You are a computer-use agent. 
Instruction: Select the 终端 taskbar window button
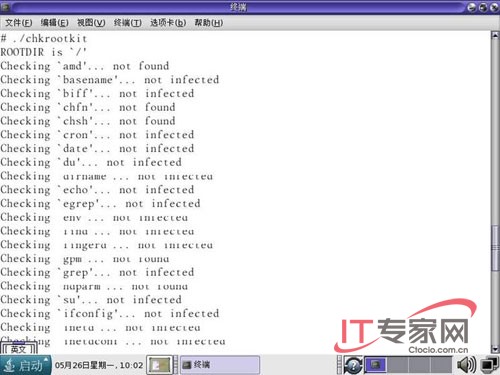(x=220, y=365)
